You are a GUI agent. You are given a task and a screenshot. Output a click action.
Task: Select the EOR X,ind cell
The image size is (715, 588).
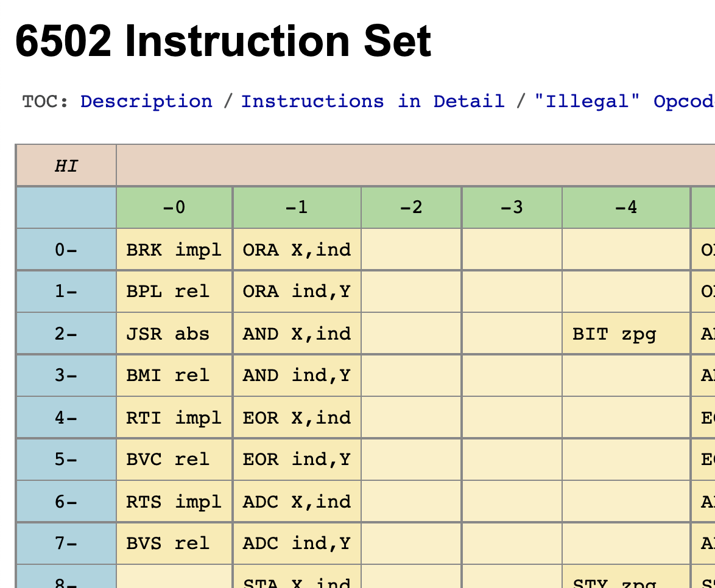pos(297,418)
